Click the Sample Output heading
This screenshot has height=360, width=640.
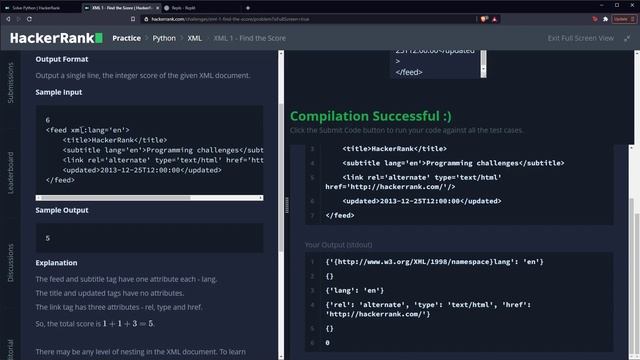point(62,210)
